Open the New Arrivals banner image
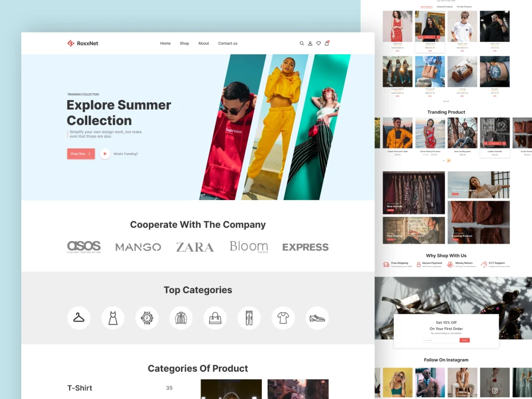The image size is (532, 399). [x=413, y=193]
